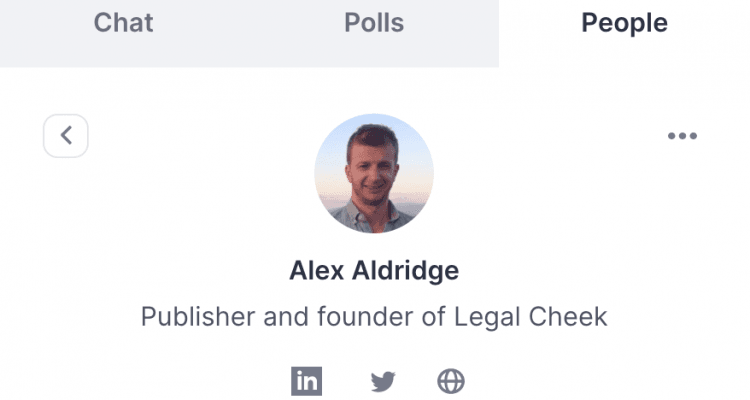Switch to the Polls tab
Screen dimensions: 750x400
[374, 22]
